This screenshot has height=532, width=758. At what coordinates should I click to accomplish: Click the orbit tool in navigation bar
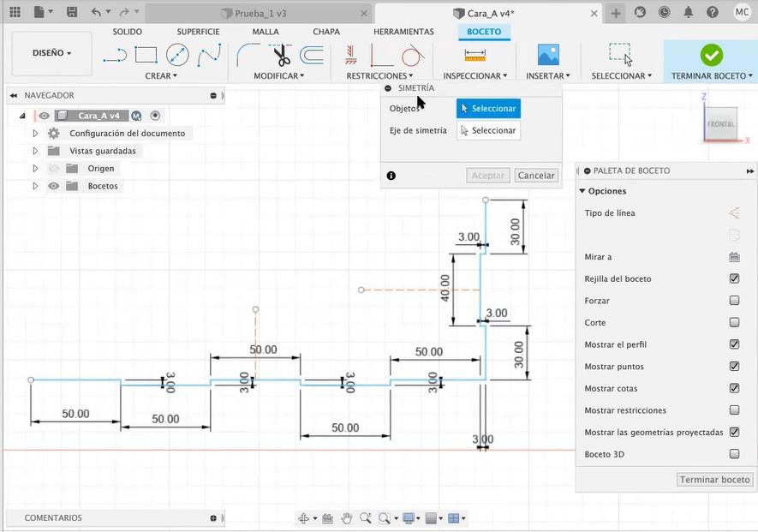coord(303,518)
